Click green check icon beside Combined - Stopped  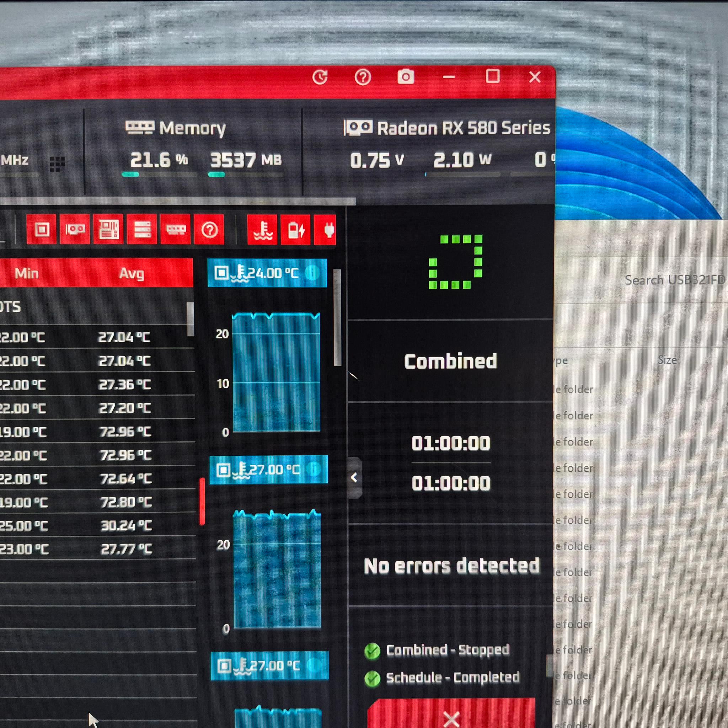[x=372, y=651]
